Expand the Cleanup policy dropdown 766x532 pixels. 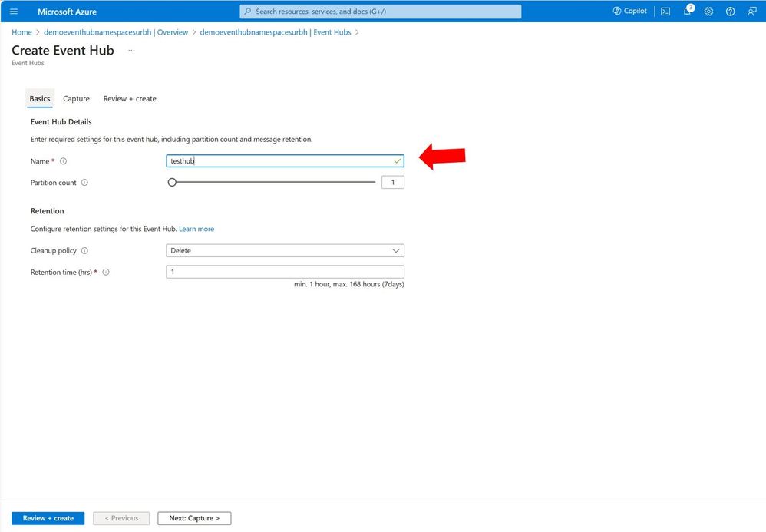coord(285,250)
